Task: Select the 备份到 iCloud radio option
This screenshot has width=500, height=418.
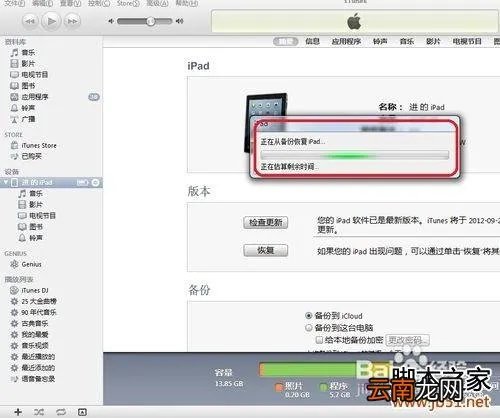Action: point(309,315)
